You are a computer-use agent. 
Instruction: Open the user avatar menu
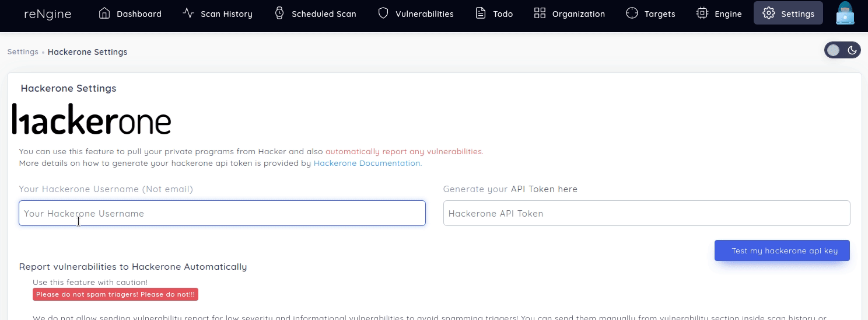click(845, 13)
